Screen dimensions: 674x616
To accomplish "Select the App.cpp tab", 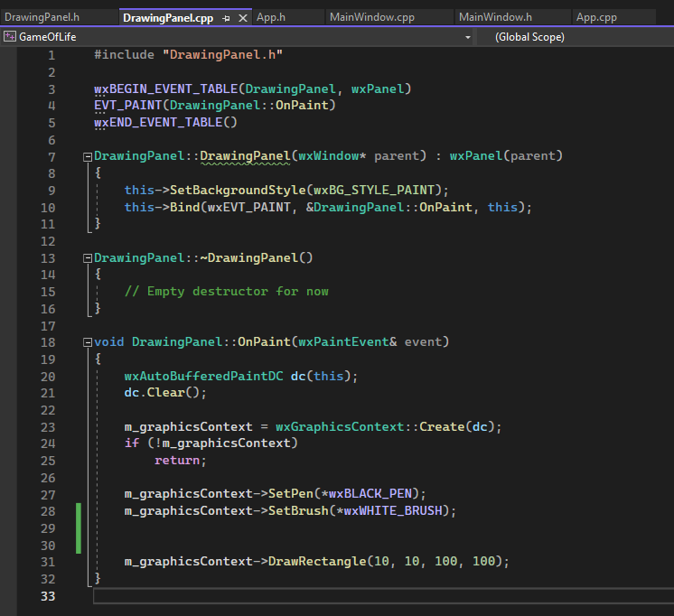I will [x=597, y=17].
